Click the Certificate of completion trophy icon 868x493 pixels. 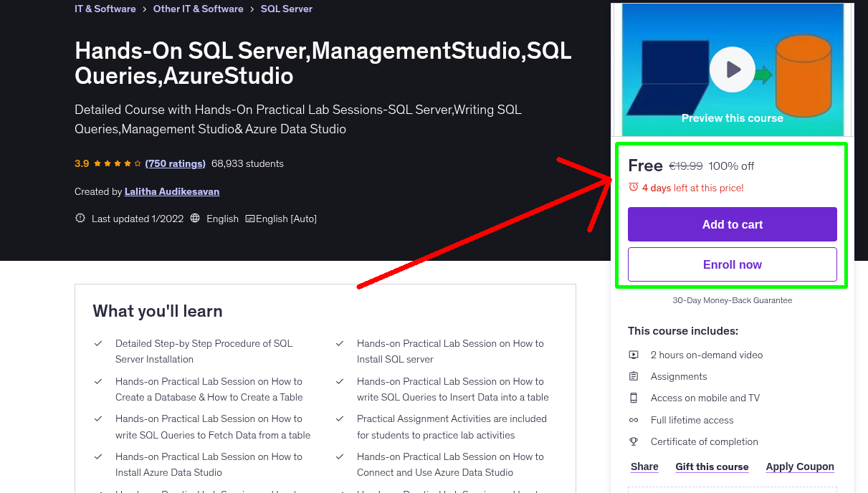[634, 441]
